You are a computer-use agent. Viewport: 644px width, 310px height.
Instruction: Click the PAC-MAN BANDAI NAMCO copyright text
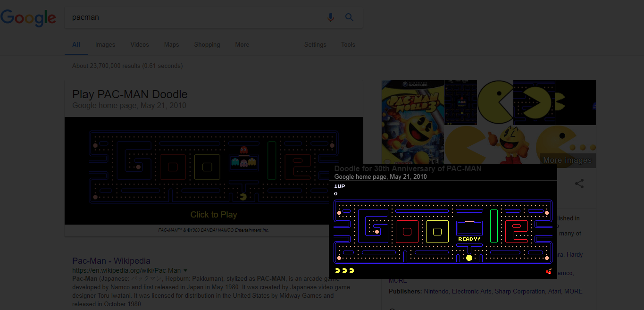click(x=214, y=230)
